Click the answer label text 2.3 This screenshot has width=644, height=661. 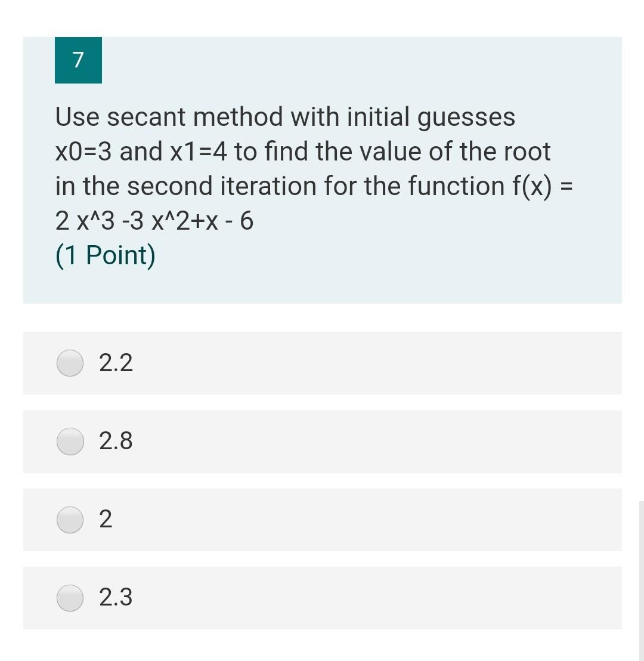(116, 598)
